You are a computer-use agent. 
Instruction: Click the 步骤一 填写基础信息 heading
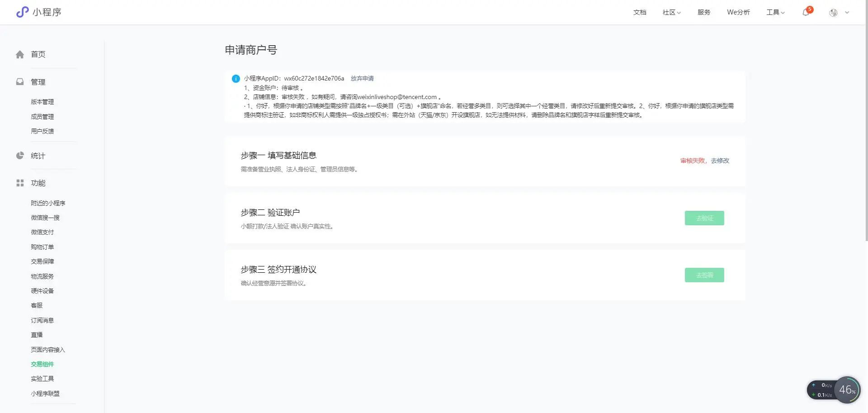click(x=278, y=155)
